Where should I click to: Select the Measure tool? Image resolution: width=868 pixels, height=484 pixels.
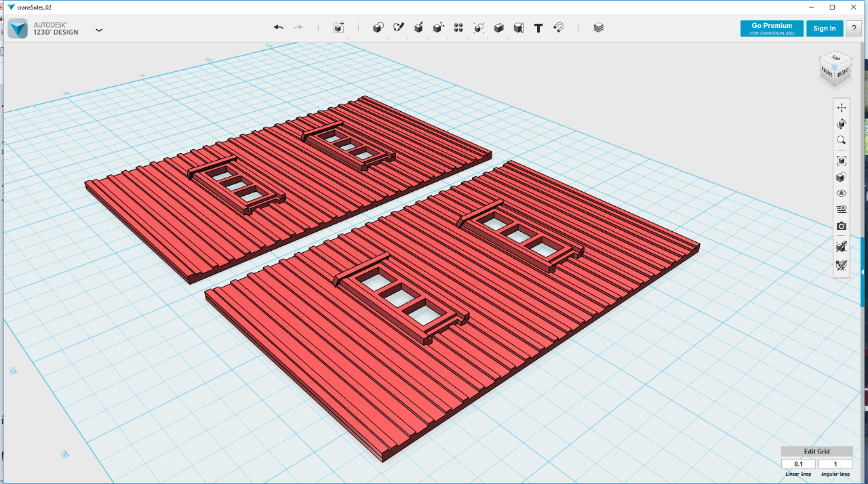click(519, 28)
